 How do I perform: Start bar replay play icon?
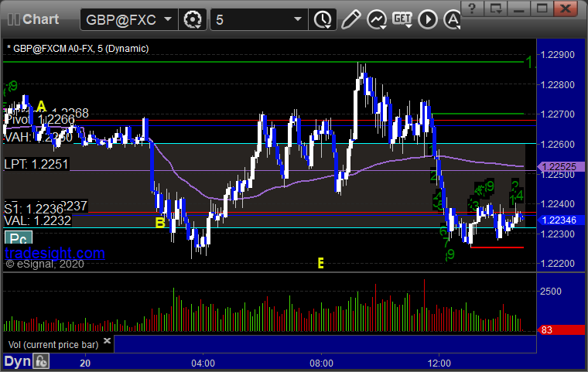point(428,19)
